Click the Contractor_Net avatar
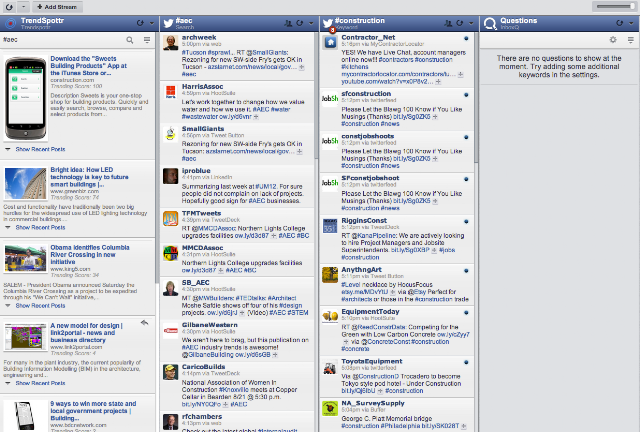 click(x=330, y=42)
